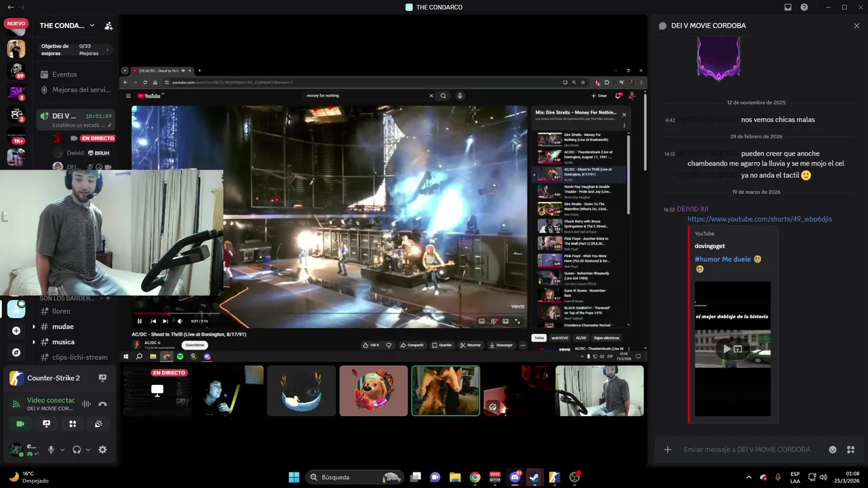This screenshot has width=868, height=488.
Task: Deafen with the headphones icon
Action: [x=77, y=449]
